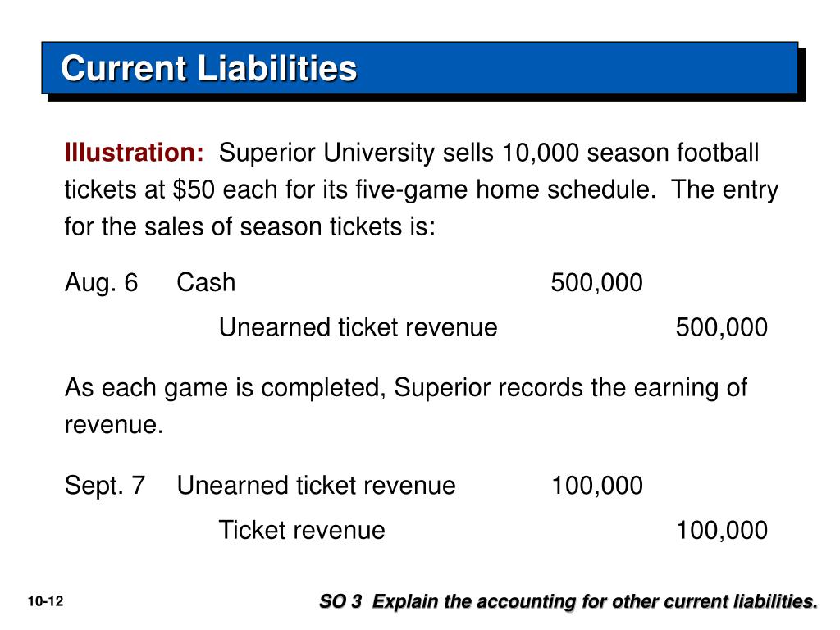This screenshot has width=840, height=630.
Task: Click the Sept. 7 date label
Action: 105,486
